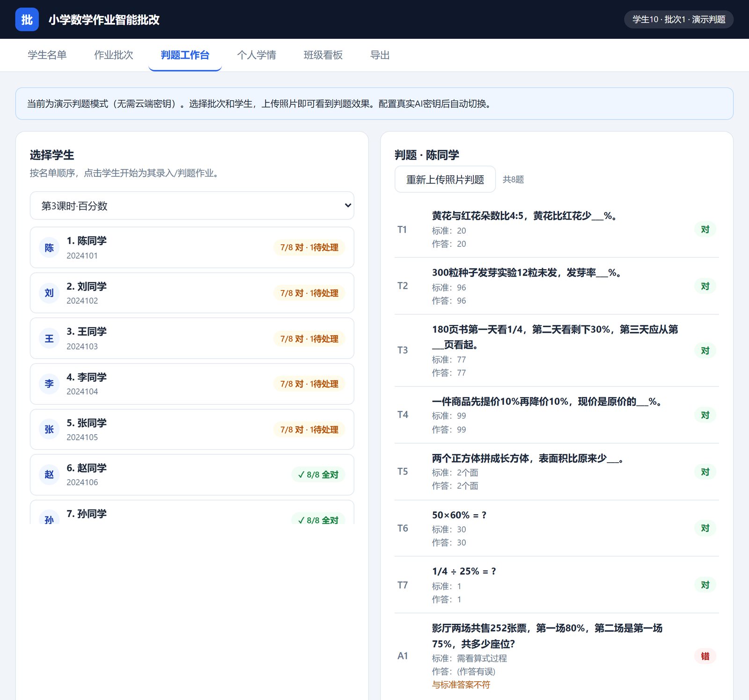Select student 1. 陈同学
749x700 pixels.
192,248
